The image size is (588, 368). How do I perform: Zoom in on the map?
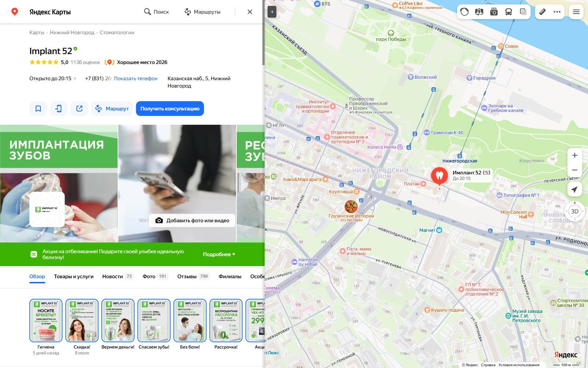point(575,155)
